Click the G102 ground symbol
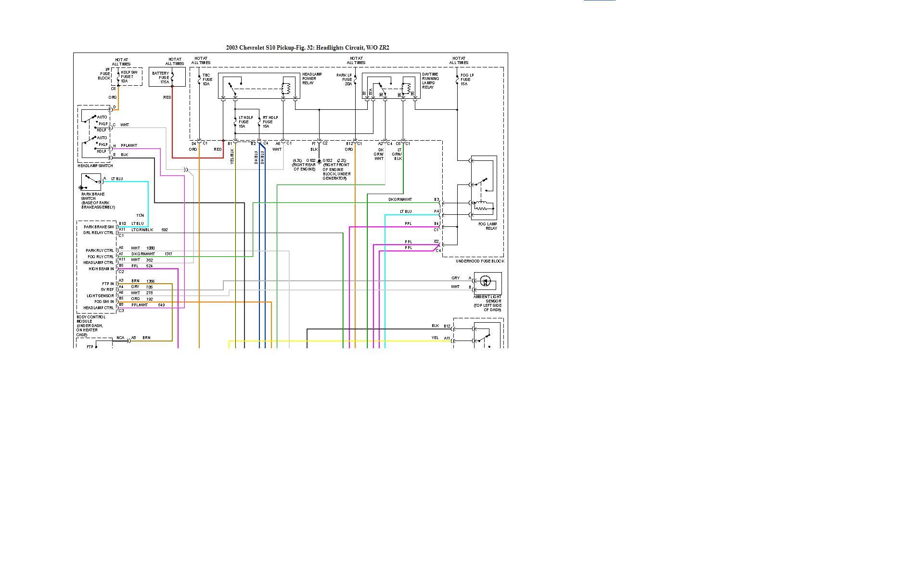This screenshot has width=924, height=578. (x=319, y=161)
